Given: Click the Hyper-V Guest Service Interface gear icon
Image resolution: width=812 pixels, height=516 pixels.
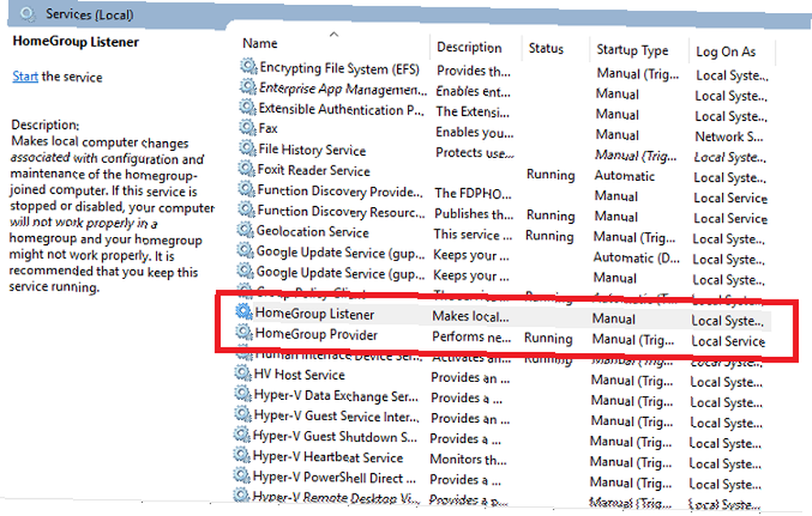Looking at the screenshot, I should [242, 414].
